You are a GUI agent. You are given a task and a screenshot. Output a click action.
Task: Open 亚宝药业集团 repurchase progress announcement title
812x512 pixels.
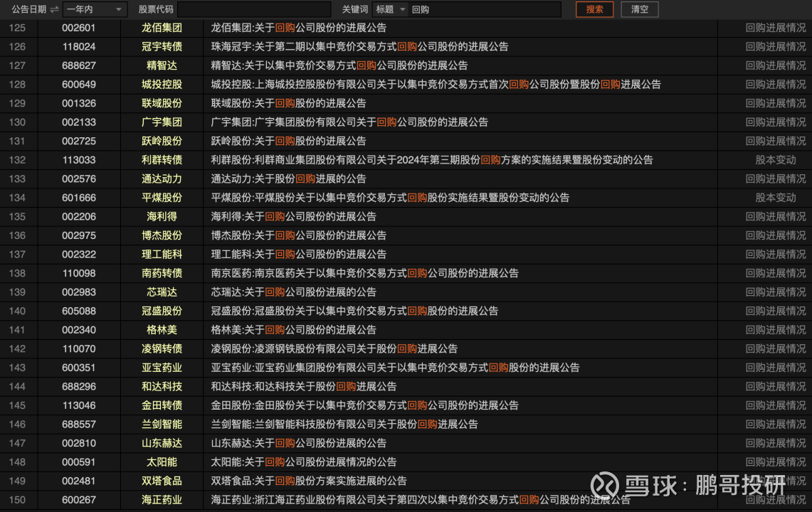click(x=395, y=368)
